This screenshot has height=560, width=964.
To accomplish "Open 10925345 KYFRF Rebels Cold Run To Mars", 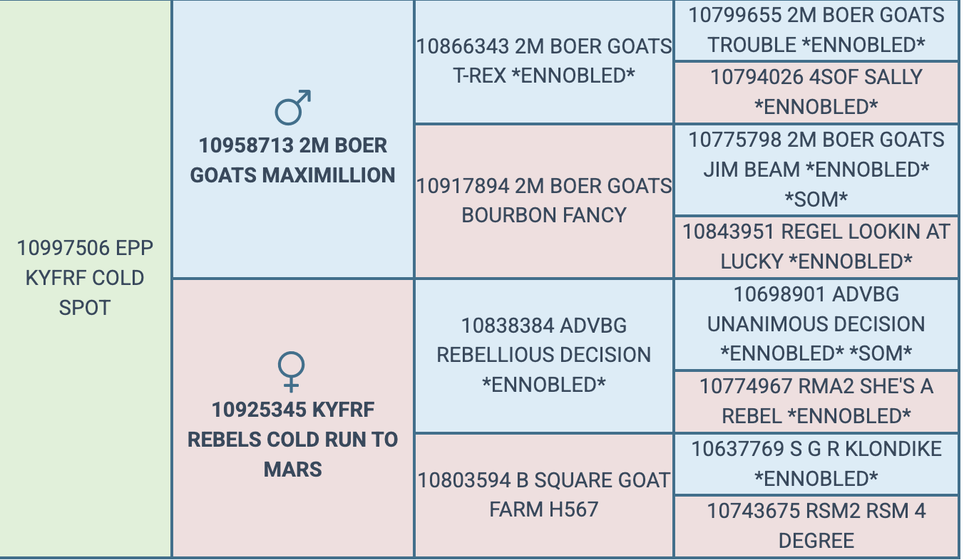I will (293, 440).
